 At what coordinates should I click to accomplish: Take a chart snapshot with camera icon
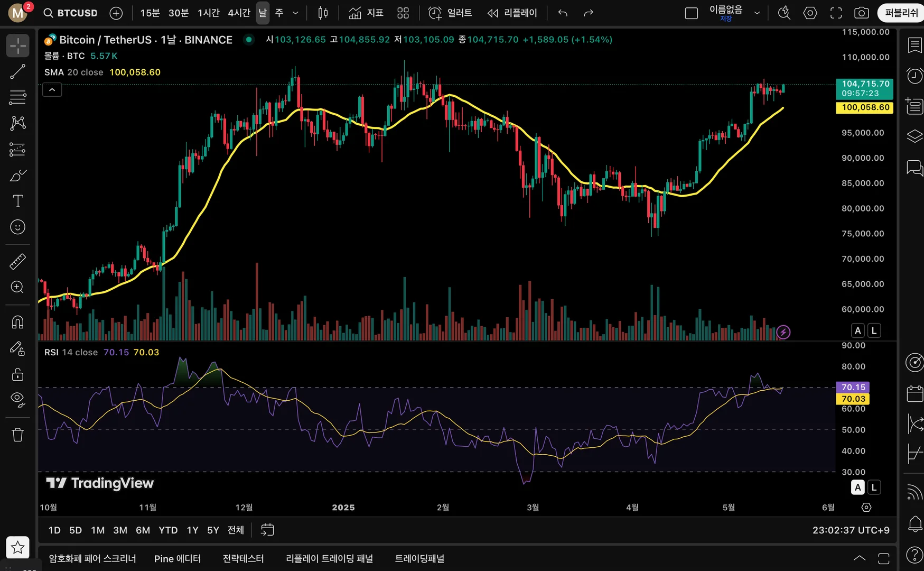point(861,13)
